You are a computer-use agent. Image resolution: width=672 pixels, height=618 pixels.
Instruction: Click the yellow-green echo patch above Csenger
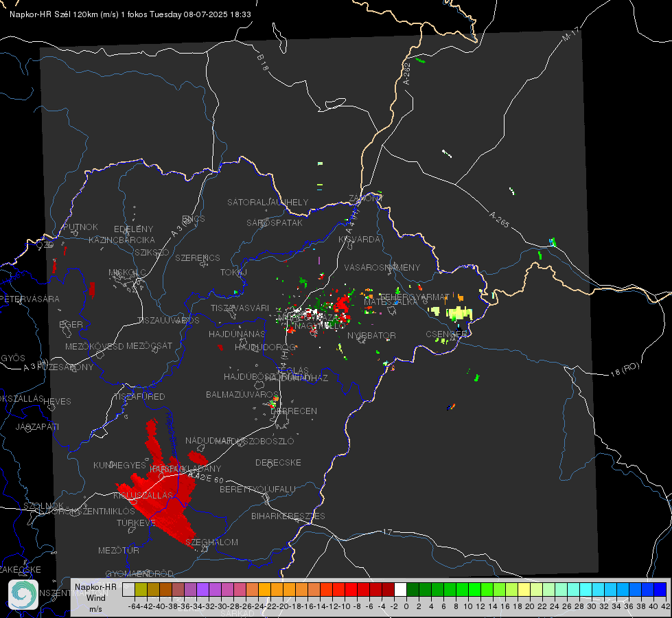[x=459, y=313]
